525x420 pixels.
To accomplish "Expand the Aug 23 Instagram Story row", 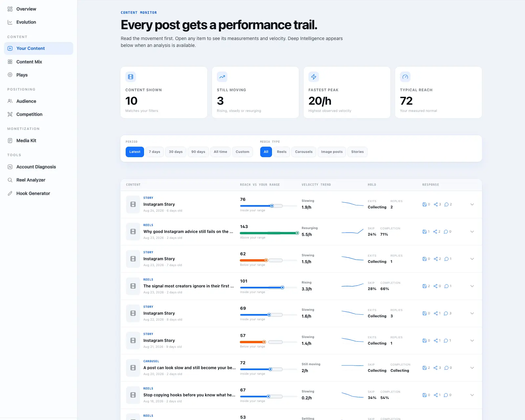I will tap(472, 259).
